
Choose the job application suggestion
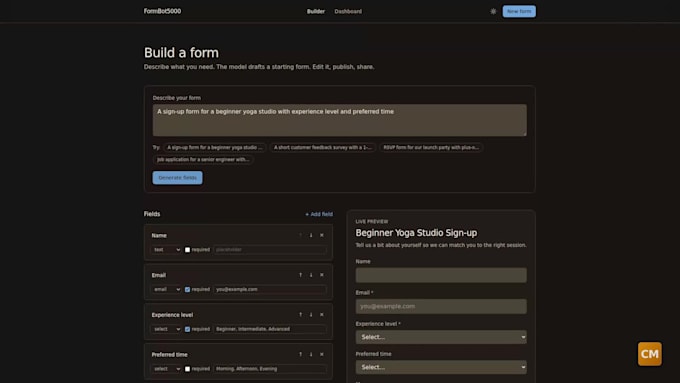[x=203, y=160]
